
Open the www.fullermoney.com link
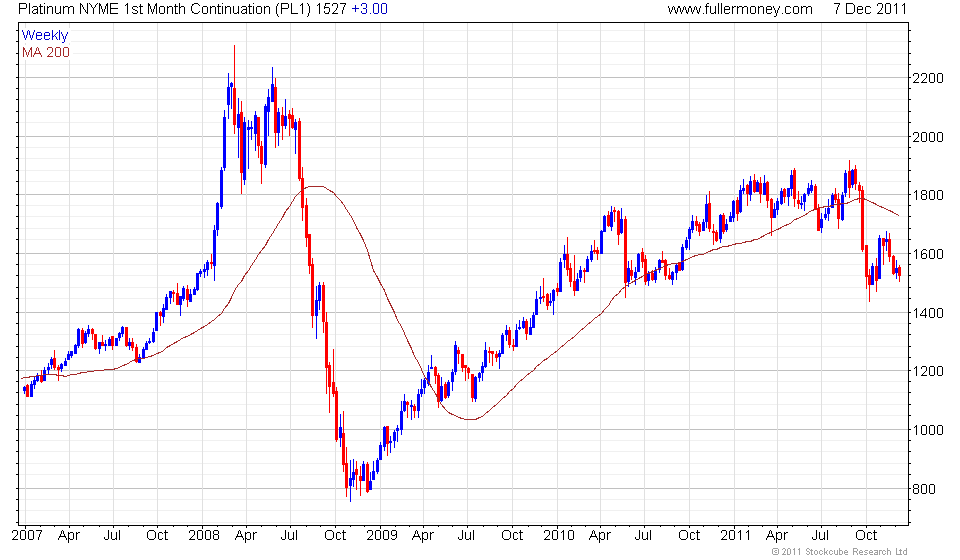(x=740, y=9)
